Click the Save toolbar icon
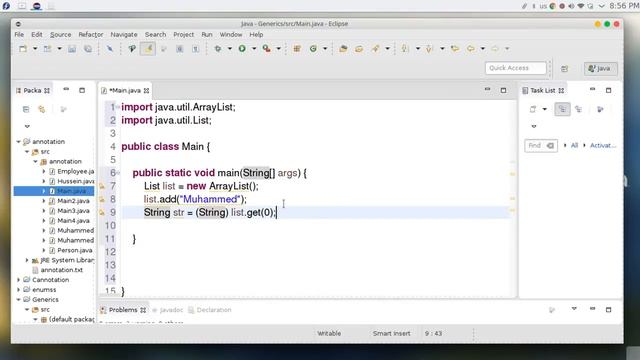This screenshot has width=640, height=360. pos(72,49)
